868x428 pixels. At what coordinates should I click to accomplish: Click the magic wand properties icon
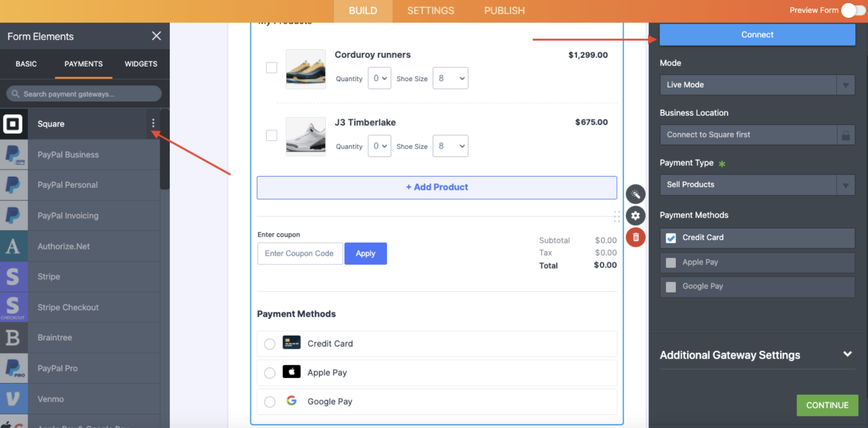(635, 194)
